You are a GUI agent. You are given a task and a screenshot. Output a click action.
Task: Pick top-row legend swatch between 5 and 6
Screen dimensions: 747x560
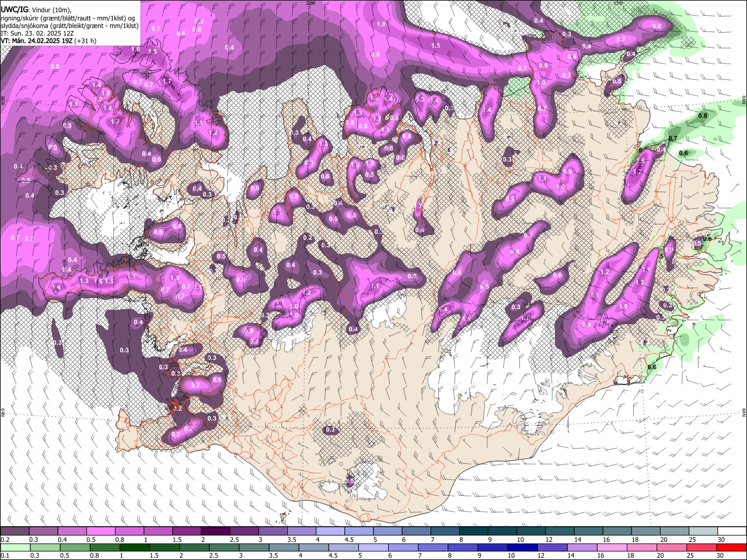click(x=388, y=531)
